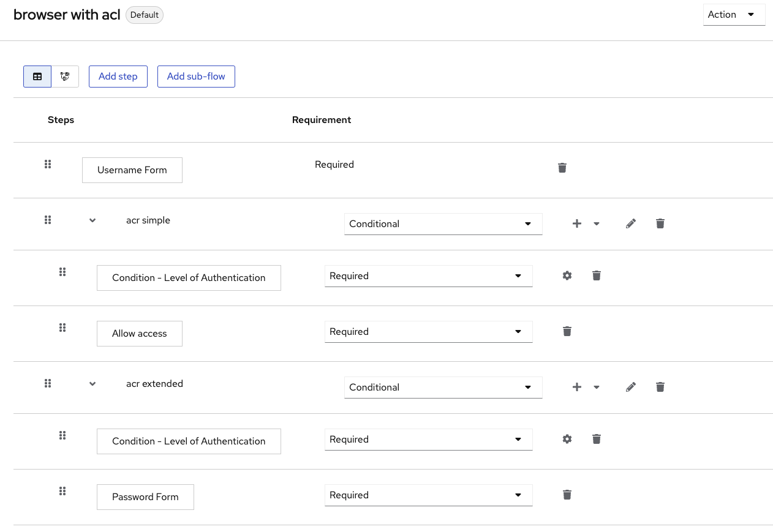Image resolution: width=773 pixels, height=532 pixels.
Task: Grab the drag handle for Allow access
Action: (62, 328)
